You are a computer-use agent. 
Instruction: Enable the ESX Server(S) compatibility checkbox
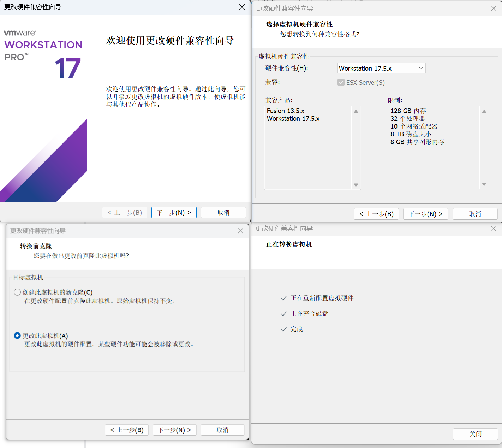coord(341,82)
